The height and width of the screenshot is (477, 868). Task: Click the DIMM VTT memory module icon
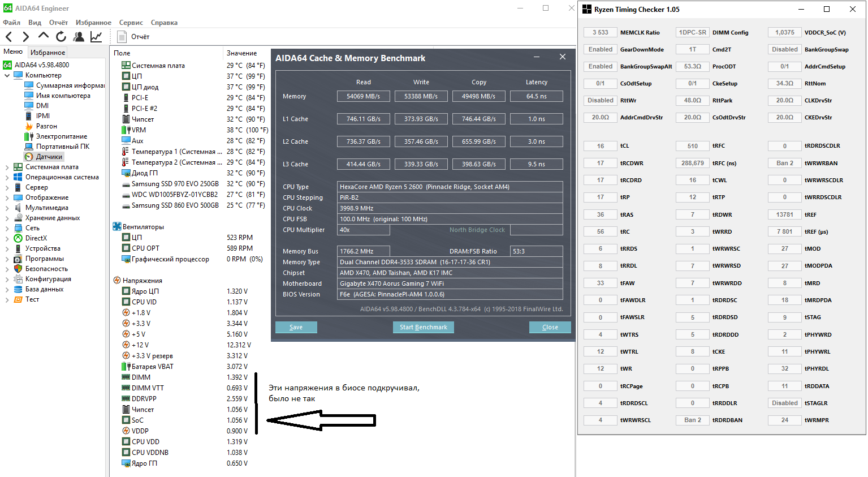tap(126, 388)
